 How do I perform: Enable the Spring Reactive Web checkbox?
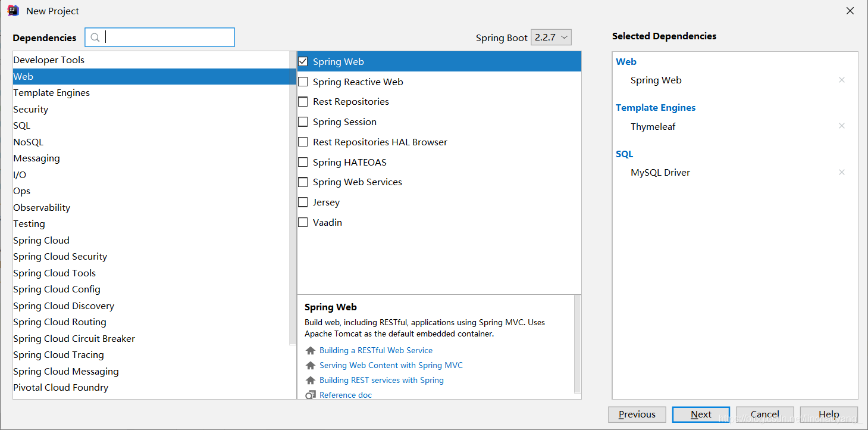point(303,82)
